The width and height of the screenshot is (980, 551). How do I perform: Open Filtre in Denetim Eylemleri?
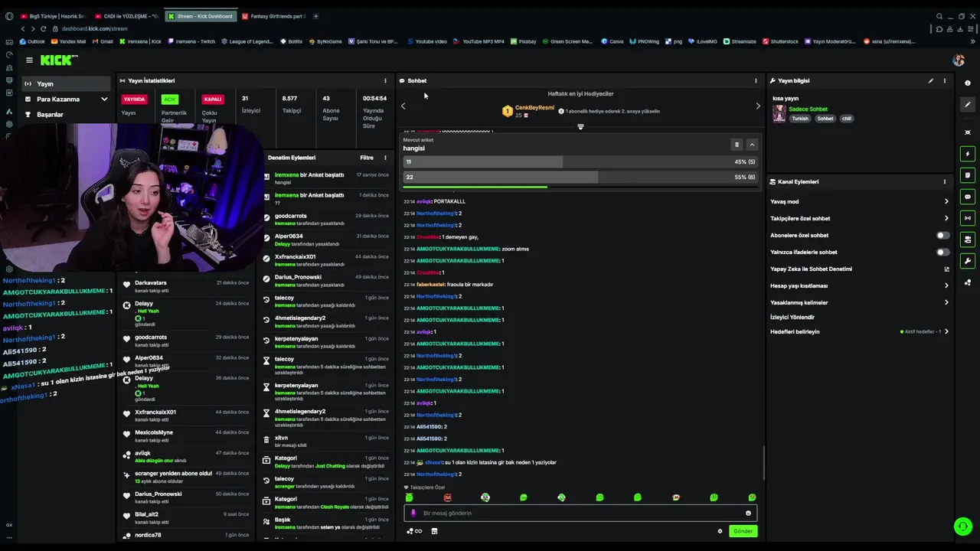[x=367, y=158]
